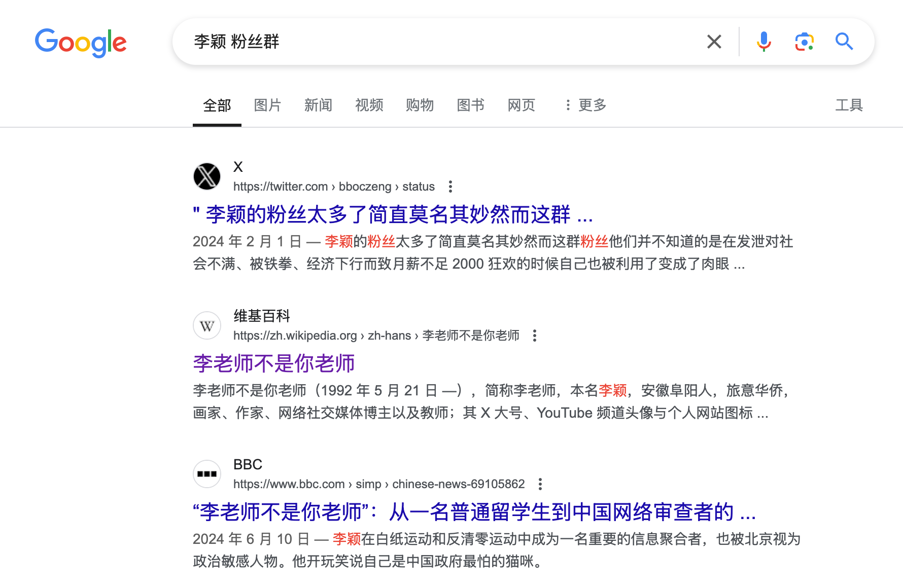Switch to the 新闻 tab
This screenshot has height=588, width=903.
318,105
